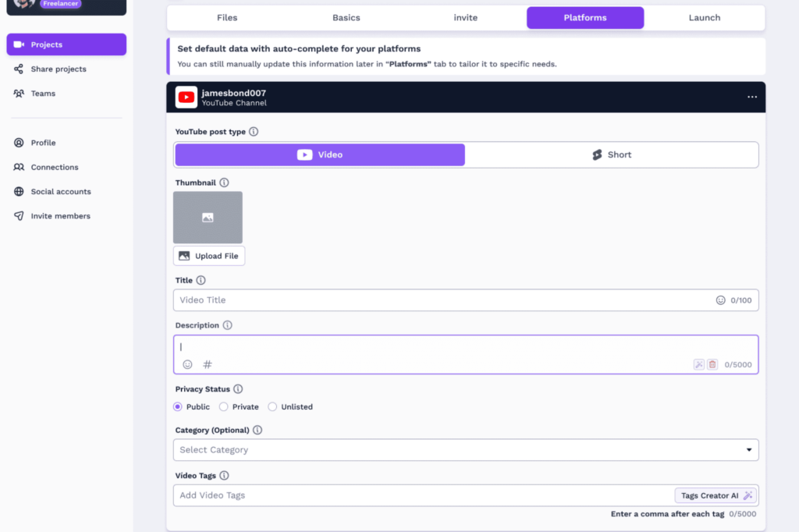This screenshot has width=799, height=532.
Task: Open the emoji picker in the Title field
Action: pyautogui.click(x=719, y=300)
